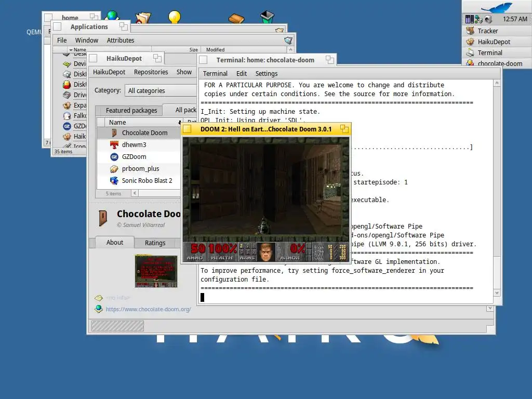The width and height of the screenshot is (532, 399).
Task: Click the Chocolate Doom screenshot thumbnail
Action: point(156,271)
